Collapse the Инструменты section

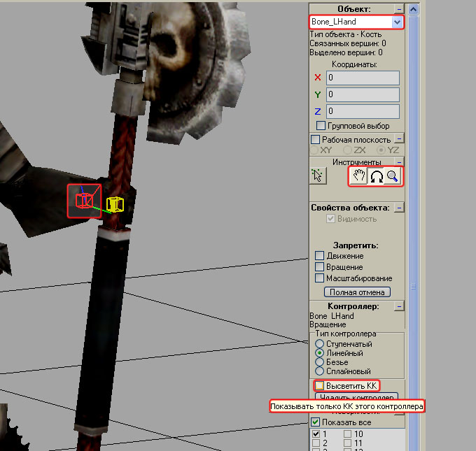click(399, 162)
